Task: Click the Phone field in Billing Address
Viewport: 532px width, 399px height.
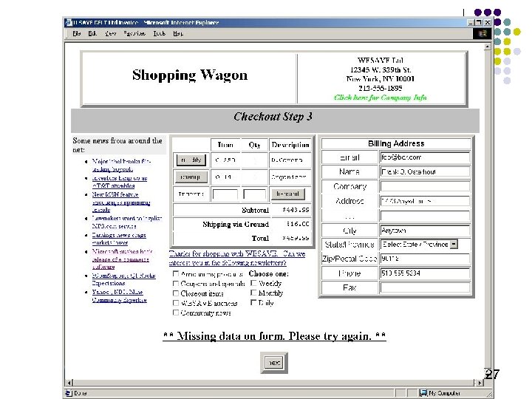Action: [x=425, y=273]
